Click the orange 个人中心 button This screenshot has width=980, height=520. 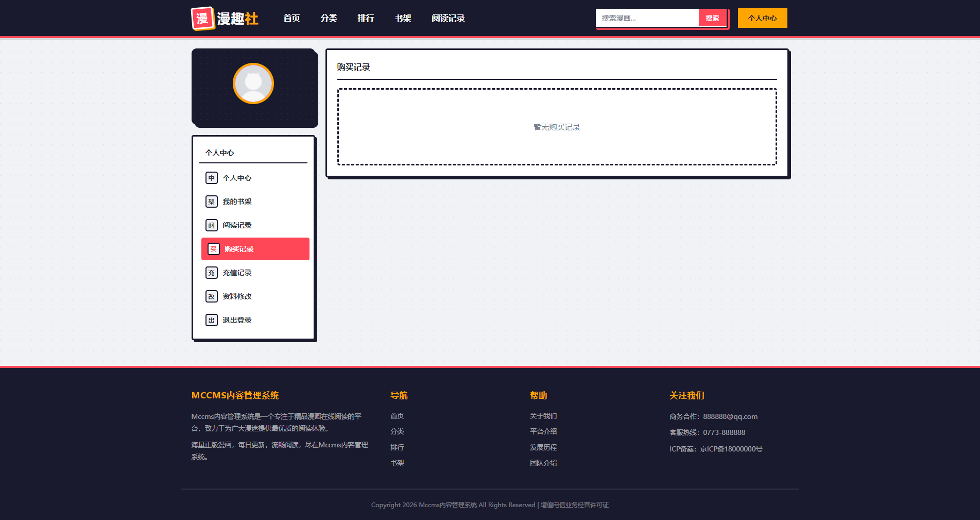coord(762,18)
